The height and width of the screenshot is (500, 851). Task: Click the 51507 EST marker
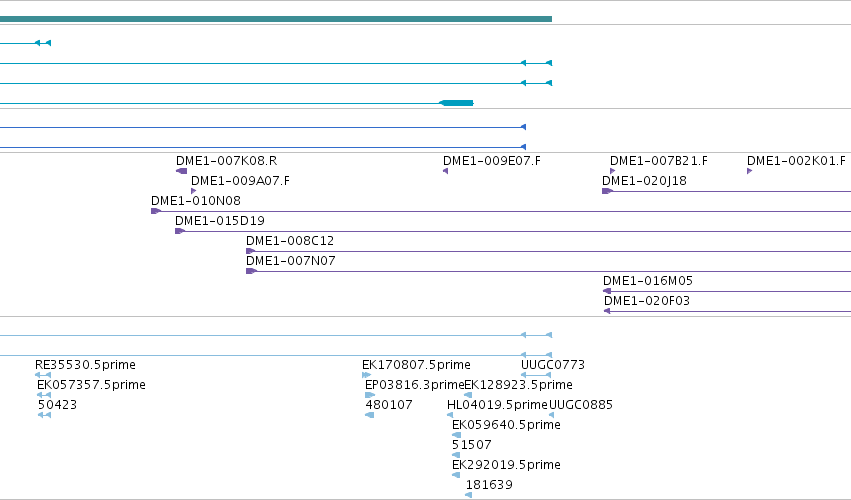pyautogui.click(x=456, y=455)
